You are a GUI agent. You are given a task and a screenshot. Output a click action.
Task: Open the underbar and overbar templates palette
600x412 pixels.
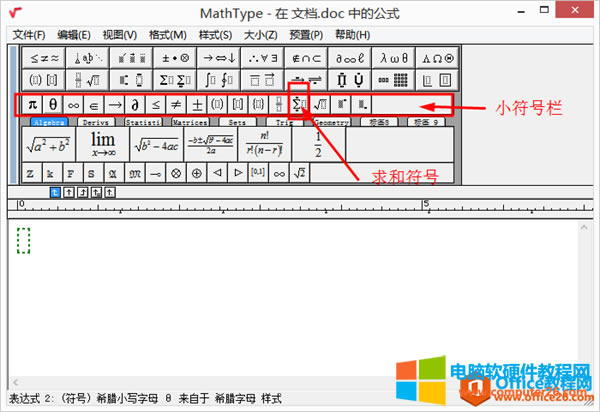tap(262, 80)
